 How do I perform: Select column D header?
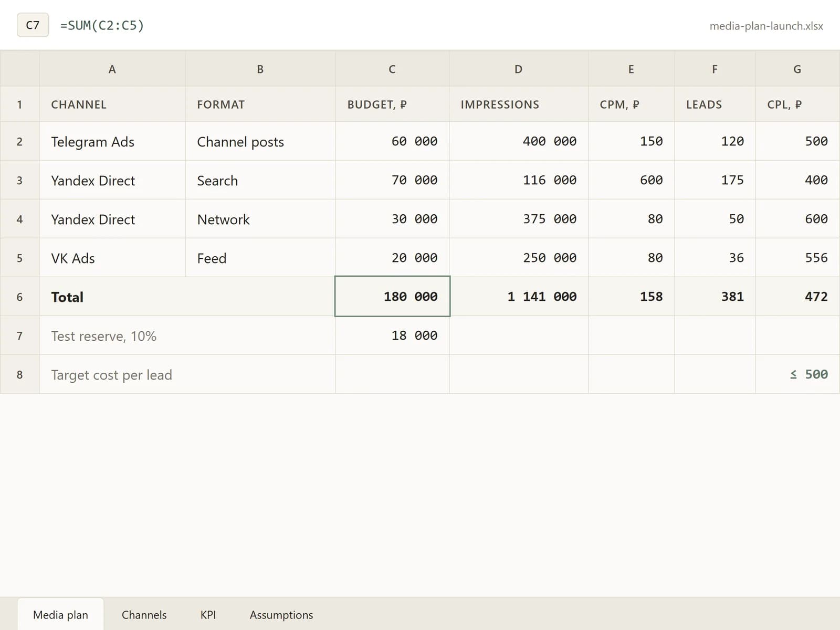tap(519, 69)
